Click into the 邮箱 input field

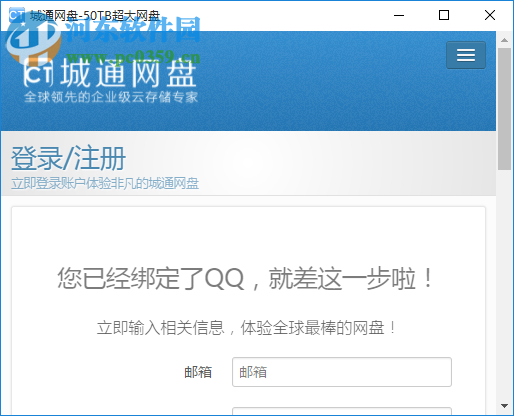pos(342,372)
